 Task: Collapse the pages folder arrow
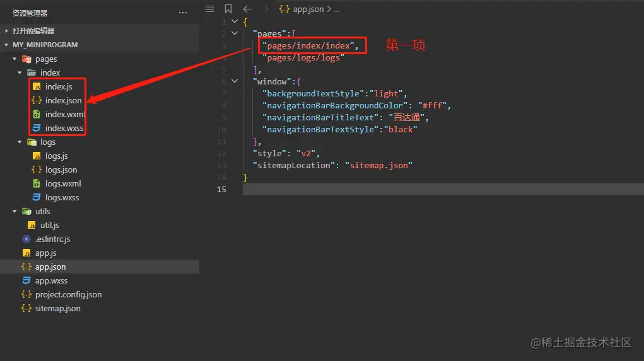pyautogui.click(x=15, y=59)
